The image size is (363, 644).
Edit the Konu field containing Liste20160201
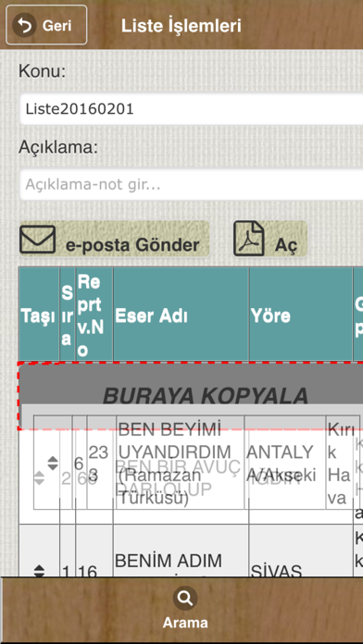[x=191, y=109]
